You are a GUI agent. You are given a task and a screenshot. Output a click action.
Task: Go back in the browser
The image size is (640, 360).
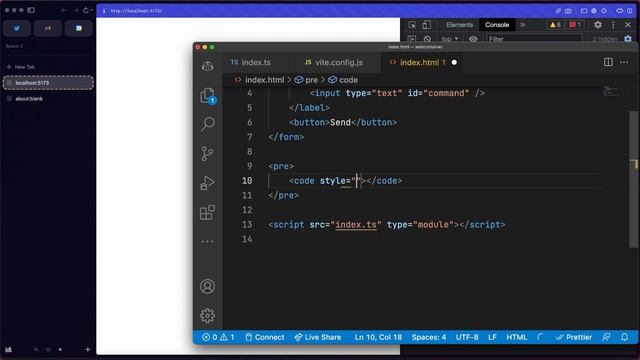click(64, 10)
